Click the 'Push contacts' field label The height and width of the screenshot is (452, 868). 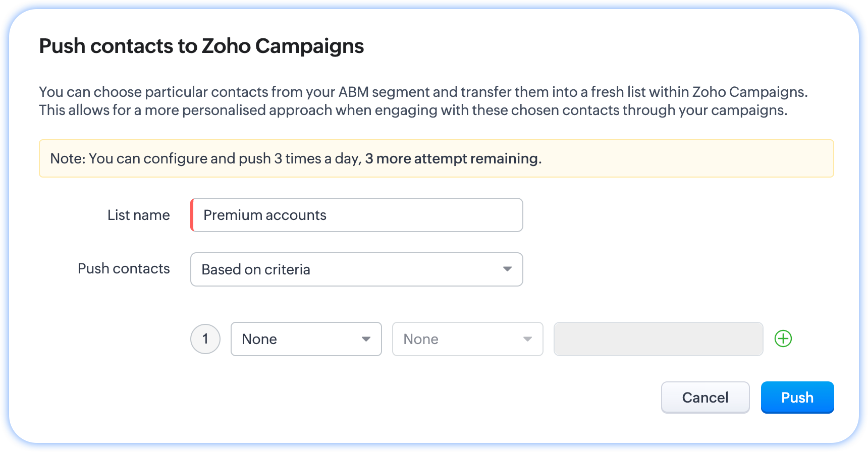[124, 268]
